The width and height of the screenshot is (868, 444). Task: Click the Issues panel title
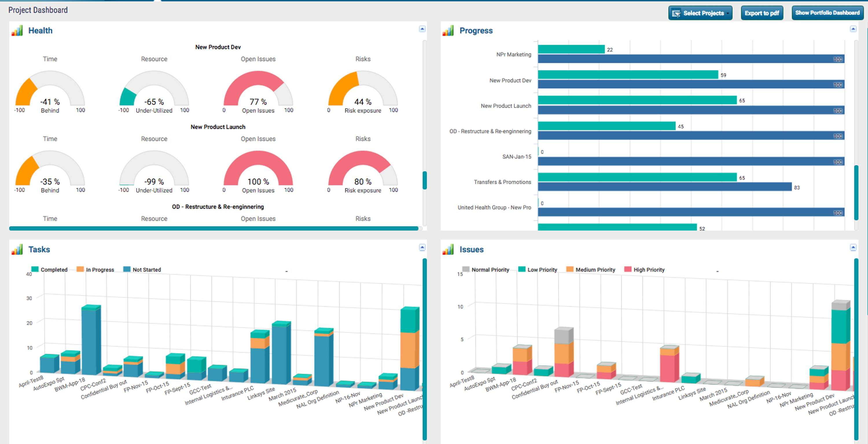click(x=471, y=249)
